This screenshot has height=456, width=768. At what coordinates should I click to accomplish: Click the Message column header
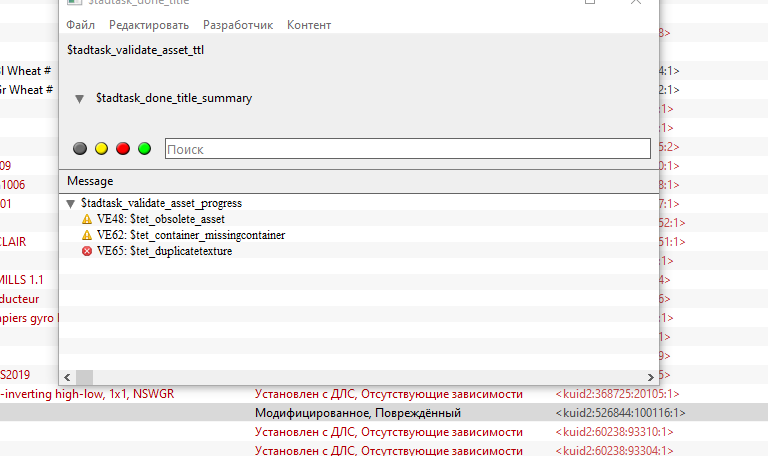click(90, 181)
